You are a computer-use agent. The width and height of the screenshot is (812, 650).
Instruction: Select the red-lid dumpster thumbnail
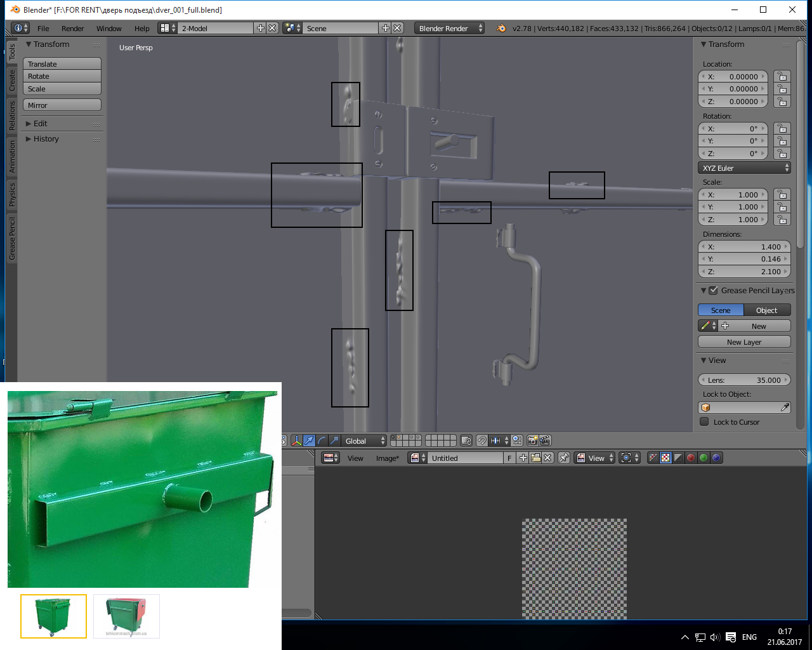click(x=126, y=616)
